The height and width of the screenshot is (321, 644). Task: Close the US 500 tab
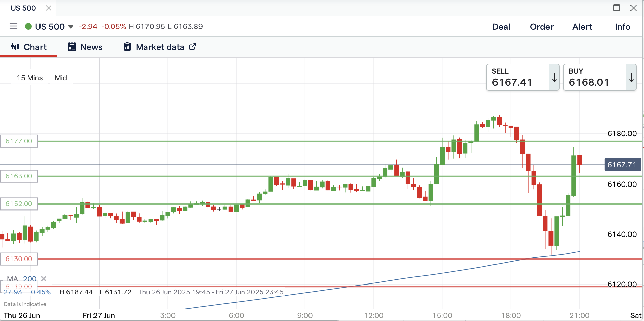click(49, 8)
